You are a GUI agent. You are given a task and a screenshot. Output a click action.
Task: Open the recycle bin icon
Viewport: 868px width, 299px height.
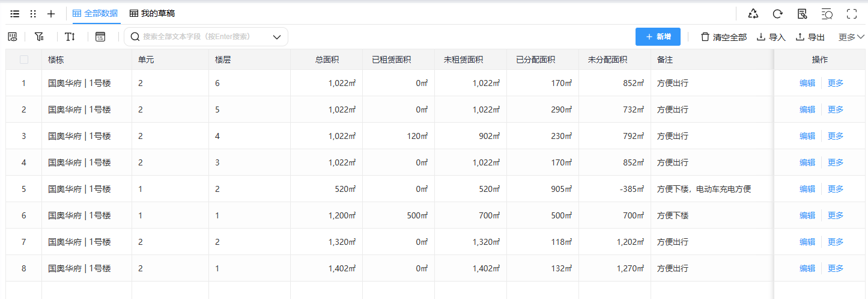753,13
